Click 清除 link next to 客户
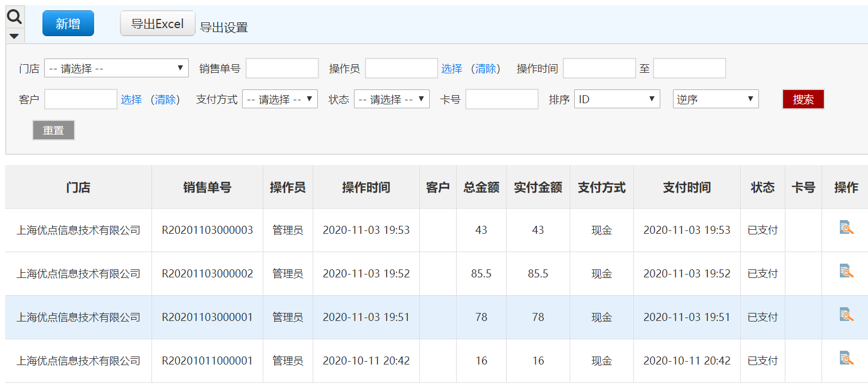 [165, 99]
